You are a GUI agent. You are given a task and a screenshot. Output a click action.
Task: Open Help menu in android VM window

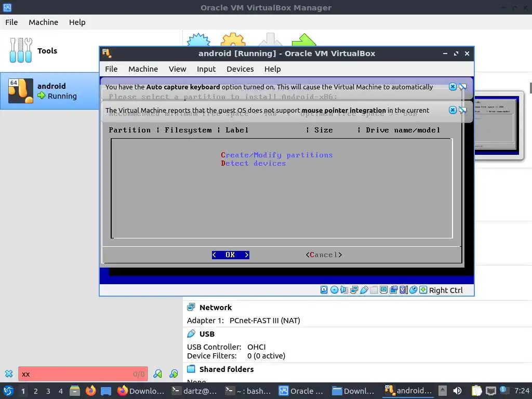point(272,69)
